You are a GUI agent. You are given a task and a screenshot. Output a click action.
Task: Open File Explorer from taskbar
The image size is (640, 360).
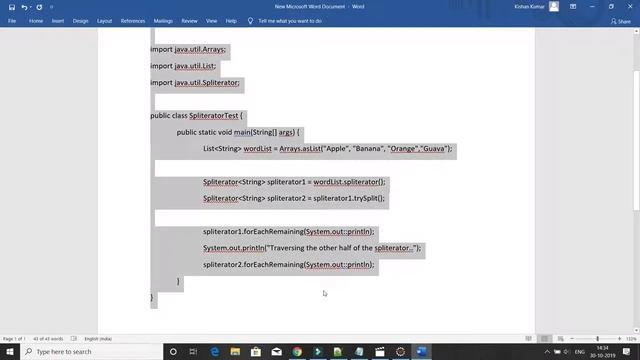coord(235,351)
